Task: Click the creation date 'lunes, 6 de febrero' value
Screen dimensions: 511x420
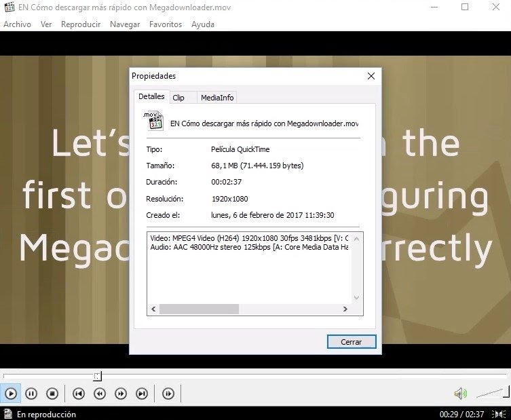Action: tap(272, 215)
